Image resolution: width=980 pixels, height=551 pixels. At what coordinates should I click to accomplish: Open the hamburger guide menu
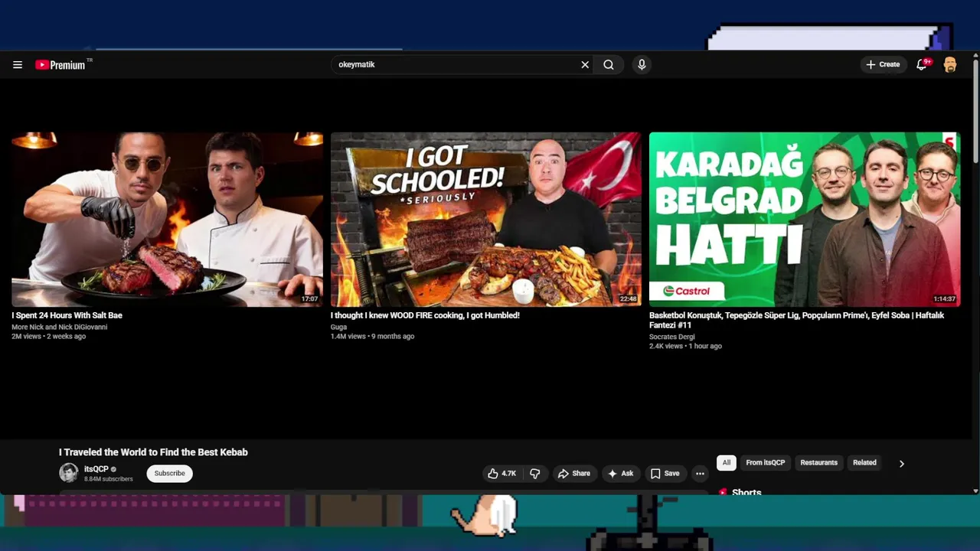[18, 65]
